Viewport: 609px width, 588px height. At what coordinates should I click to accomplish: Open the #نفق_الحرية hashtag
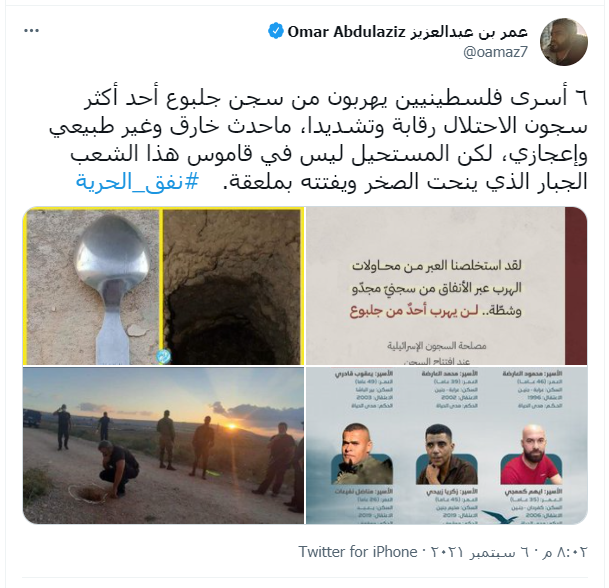[137, 182]
